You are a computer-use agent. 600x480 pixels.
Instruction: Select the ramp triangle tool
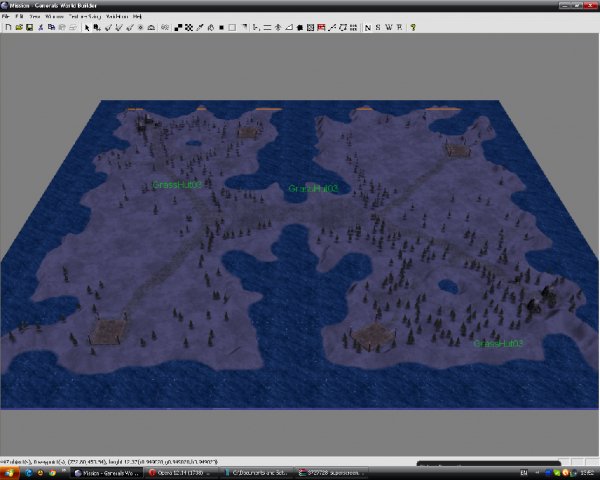tap(289, 27)
